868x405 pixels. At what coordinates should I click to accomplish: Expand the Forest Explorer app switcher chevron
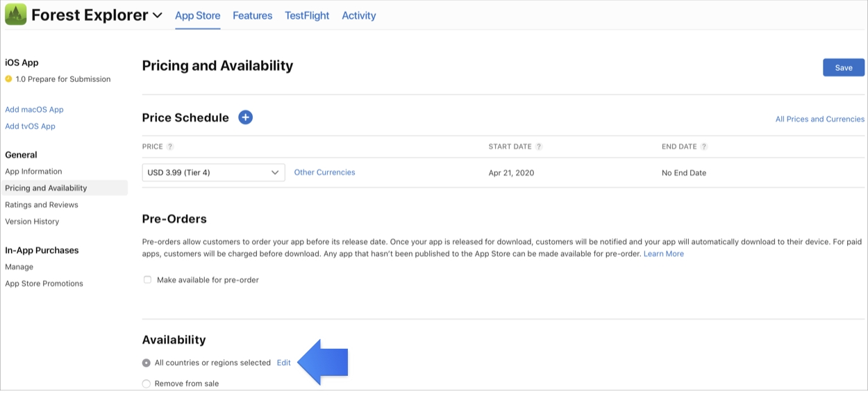click(x=158, y=15)
